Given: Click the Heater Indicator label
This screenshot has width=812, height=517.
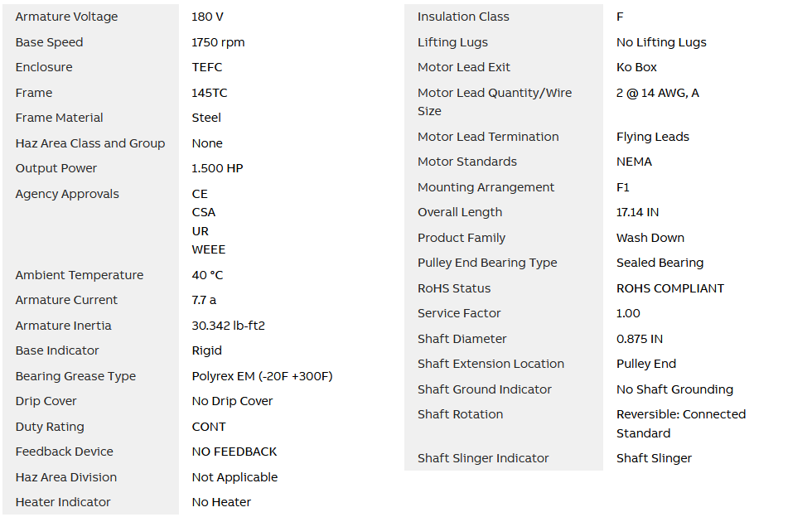Looking at the screenshot, I should [63, 502].
